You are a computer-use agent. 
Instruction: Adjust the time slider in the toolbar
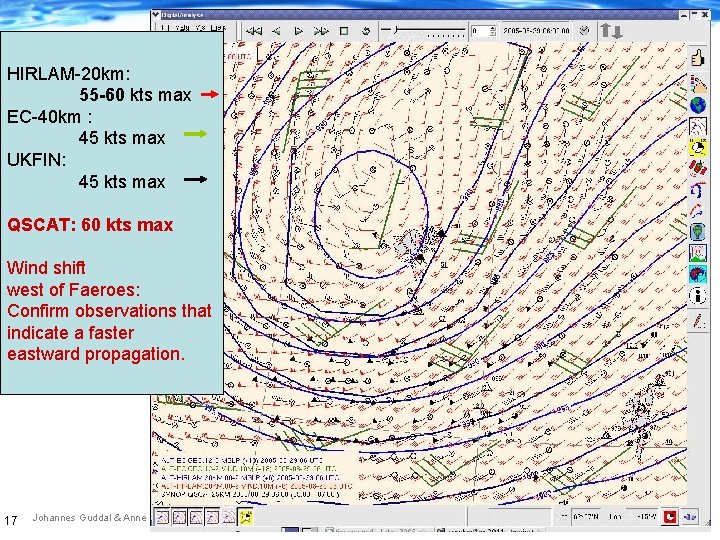tap(423, 31)
